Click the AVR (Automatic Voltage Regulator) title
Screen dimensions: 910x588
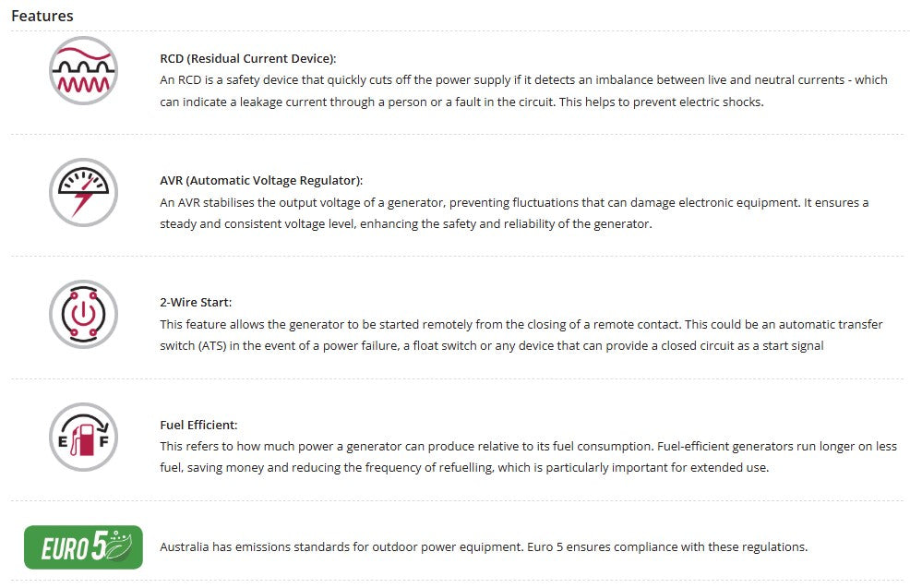pos(261,180)
